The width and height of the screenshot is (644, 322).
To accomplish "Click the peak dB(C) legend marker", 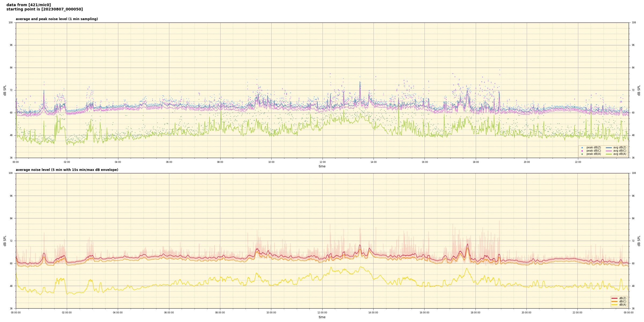I will 582,151.
